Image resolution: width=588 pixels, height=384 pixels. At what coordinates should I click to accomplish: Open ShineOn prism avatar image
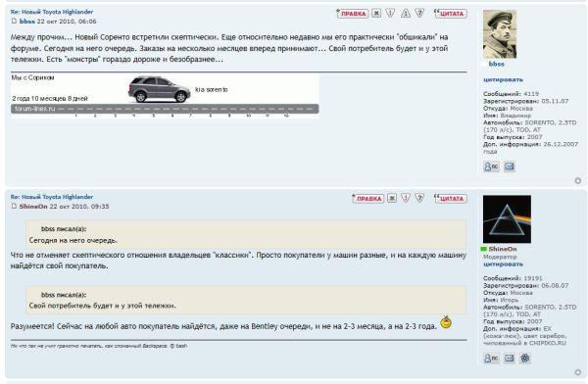point(507,219)
